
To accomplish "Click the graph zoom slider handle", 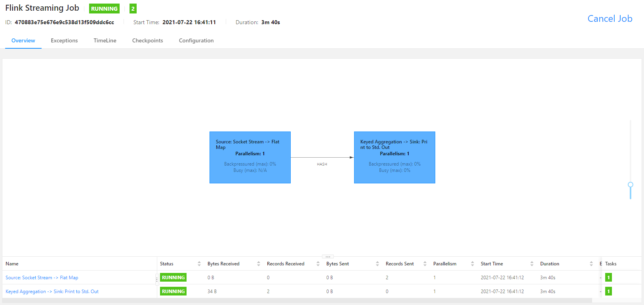I will pos(631,185).
